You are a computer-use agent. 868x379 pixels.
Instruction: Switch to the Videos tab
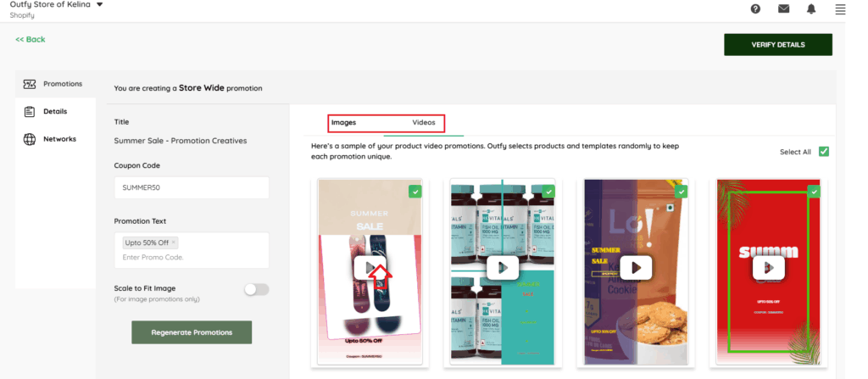[x=424, y=123]
